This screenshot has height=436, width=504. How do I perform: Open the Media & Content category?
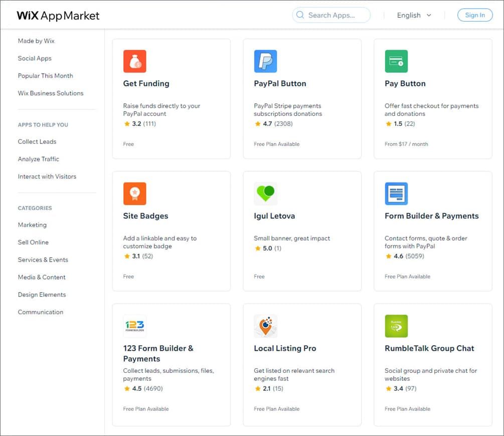coord(42,277)
